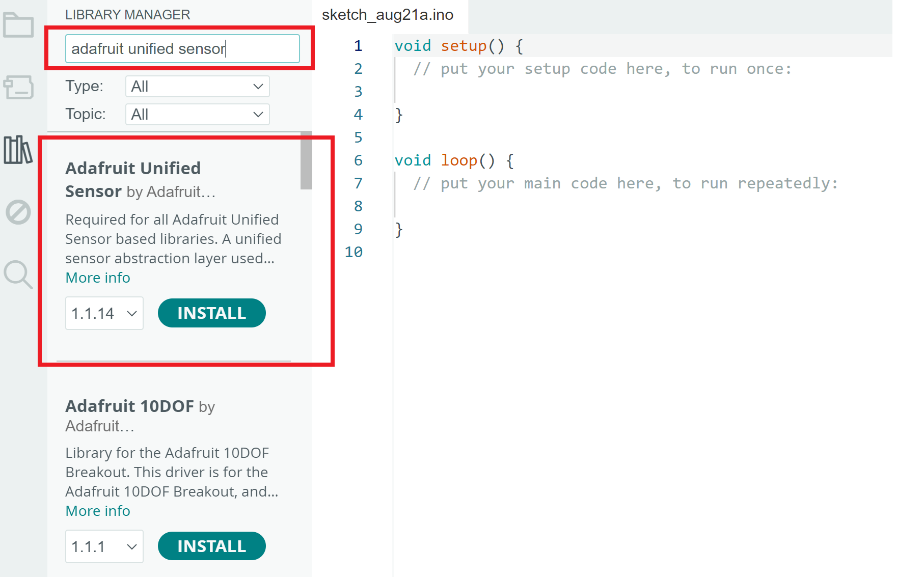Viewport: 924px width, 577px height.
Task: Install the Adafruit Unified Sensor library
Action: [212, 313]
